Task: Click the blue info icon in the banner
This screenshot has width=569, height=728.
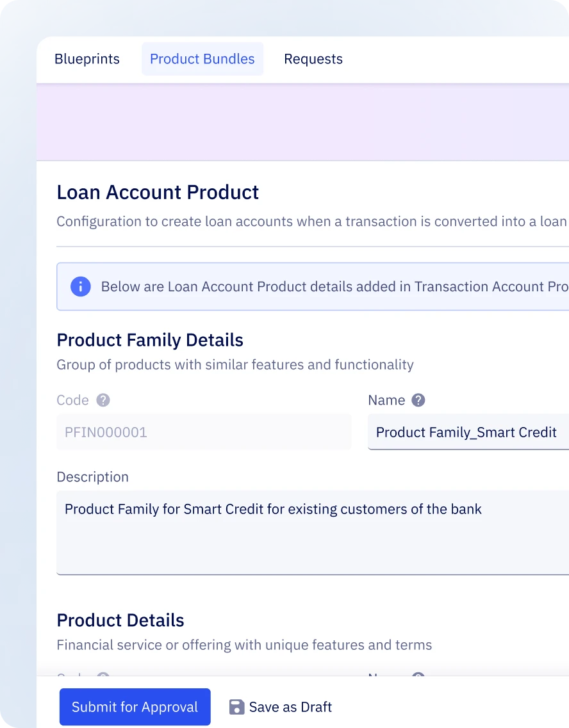Action: pos(80,286)
